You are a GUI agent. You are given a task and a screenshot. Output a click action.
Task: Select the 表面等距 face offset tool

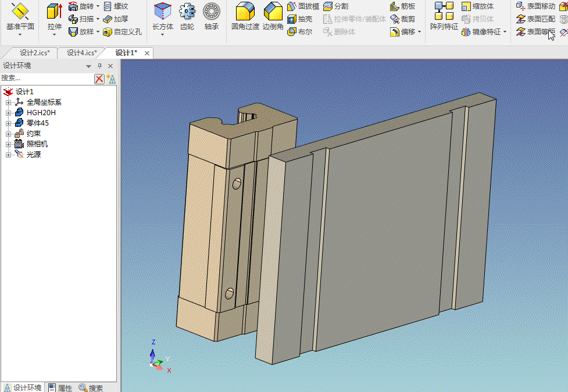pos(536,32)
